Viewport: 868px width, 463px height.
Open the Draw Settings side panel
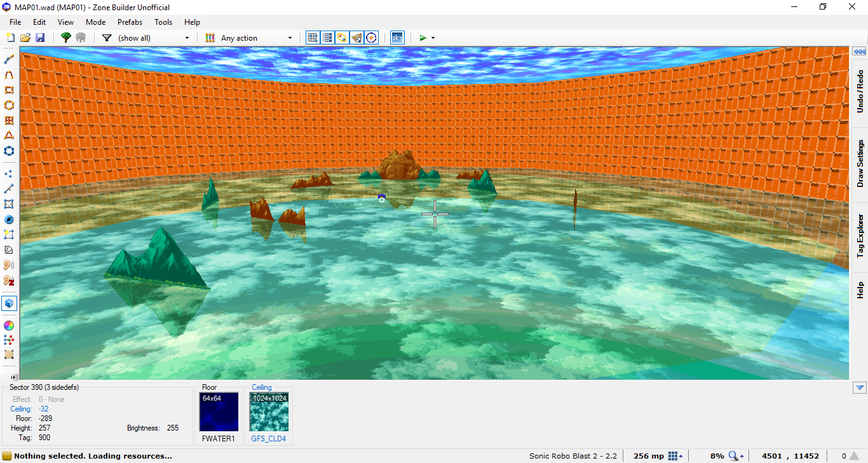(x=860, y=163)
